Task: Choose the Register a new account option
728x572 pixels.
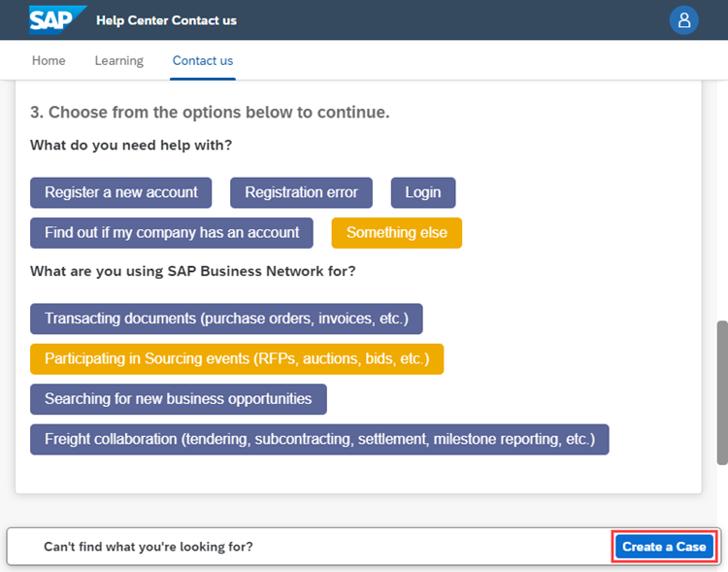Action: click(121, 192)
